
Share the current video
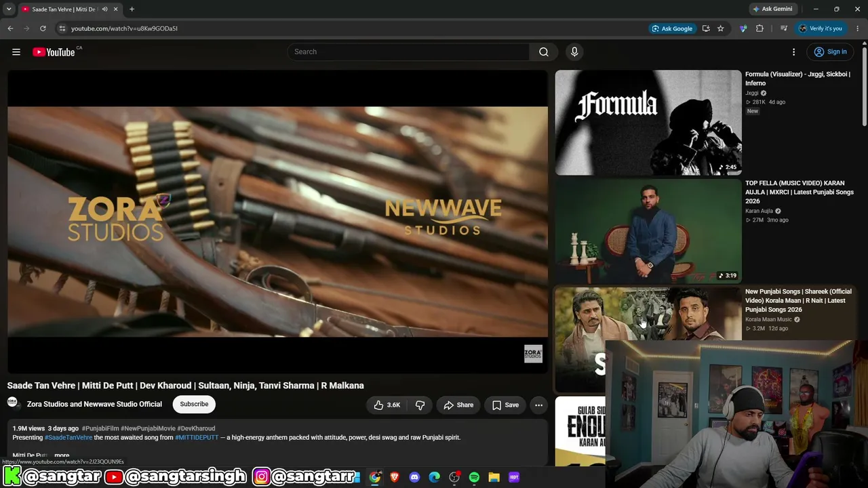click(458, 405)
